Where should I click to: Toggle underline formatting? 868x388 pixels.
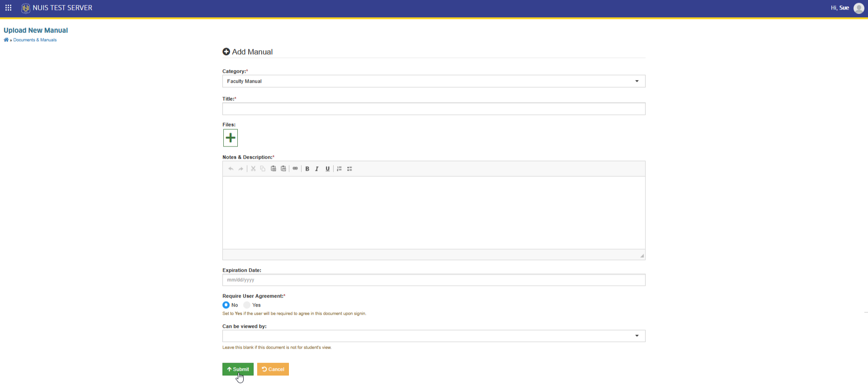328,169
